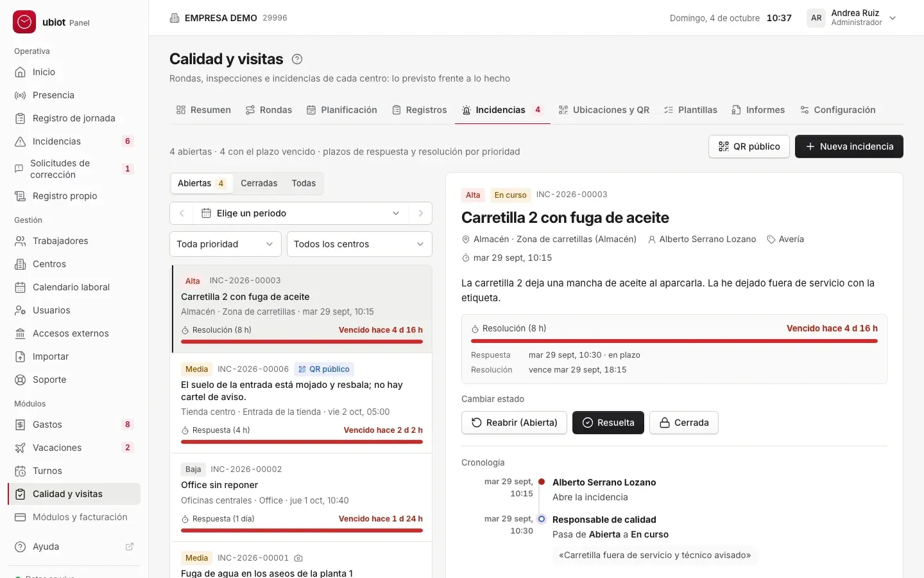The image size is (924, 578).
Task: Show Abiertas incidents filter
Action: coord(201,183)
